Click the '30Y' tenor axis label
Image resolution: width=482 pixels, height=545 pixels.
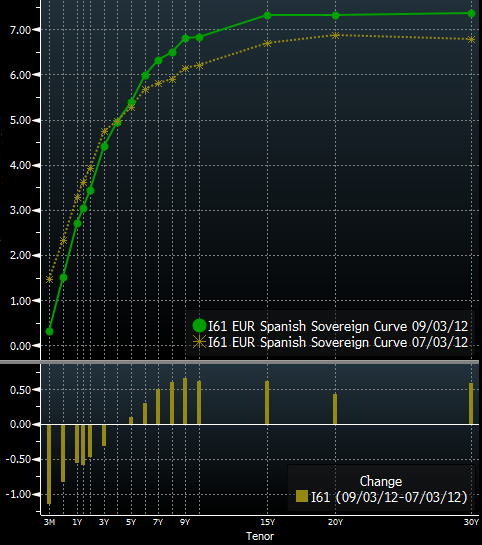pos(472,522)
